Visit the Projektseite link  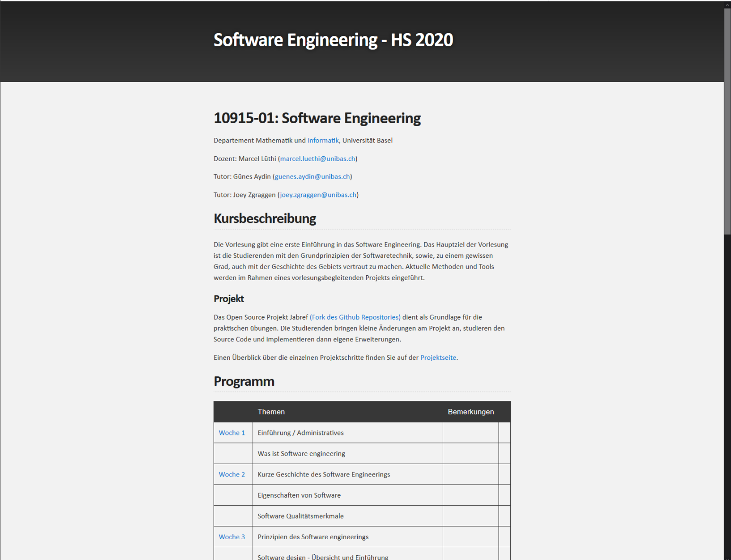(x=438, y=357)
